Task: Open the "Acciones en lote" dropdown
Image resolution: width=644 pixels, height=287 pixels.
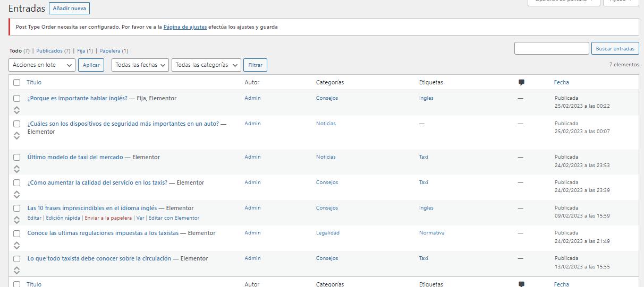Action: [42, 65]
